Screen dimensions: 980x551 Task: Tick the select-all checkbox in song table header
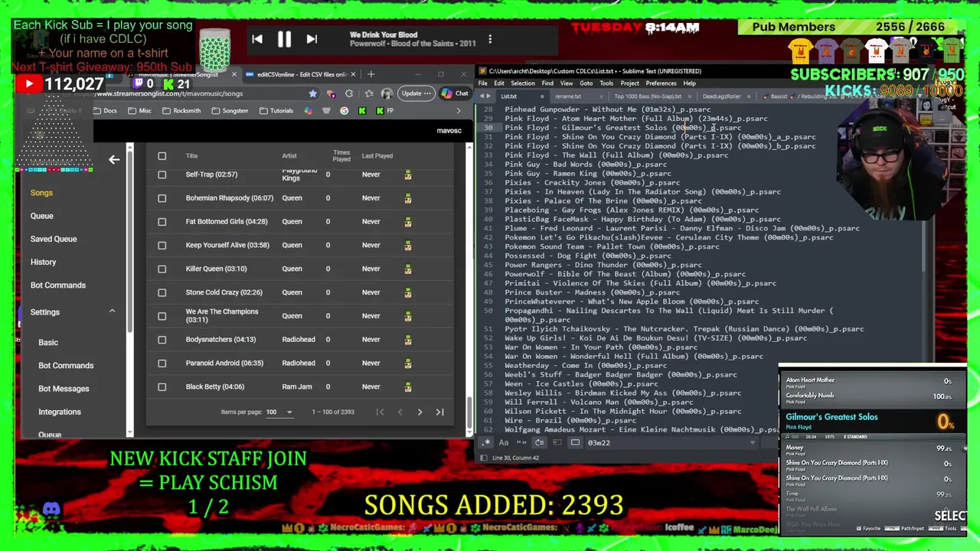162,156
